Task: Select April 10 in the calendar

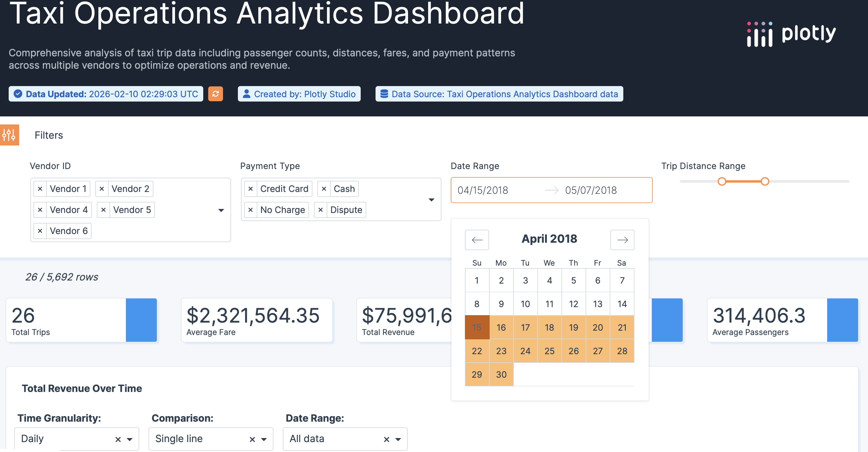Action: [x=525, y=304]
